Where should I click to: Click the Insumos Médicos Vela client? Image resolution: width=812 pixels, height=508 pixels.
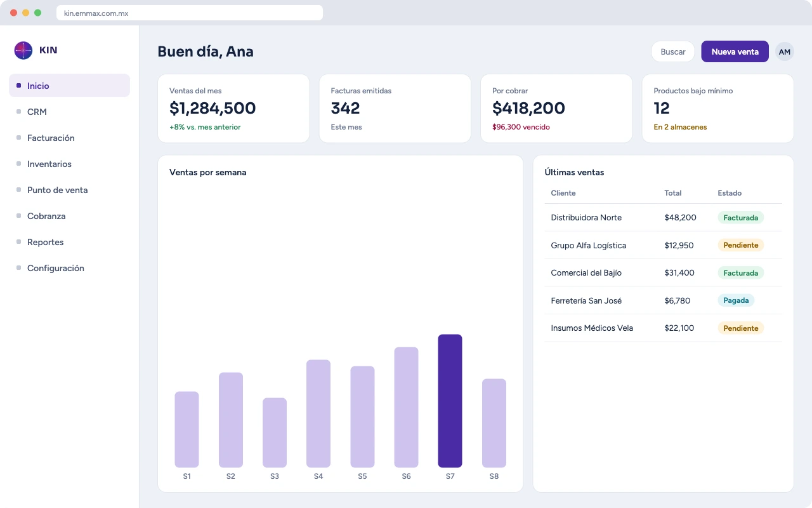click(x=592, y=328)
